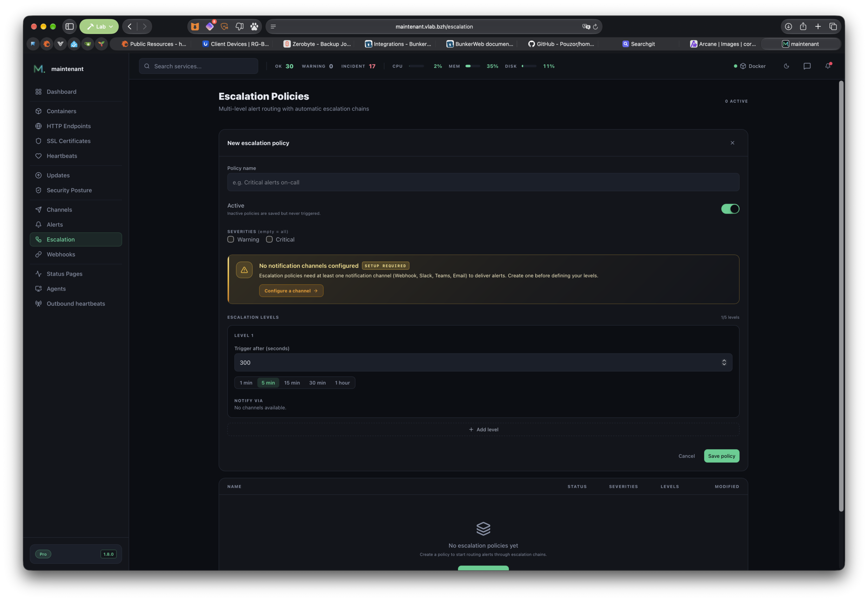Image resolution: width=868 pixels, height=601 pixels.
Task: Select the 1 hour preset
Action: click(342, 383)
